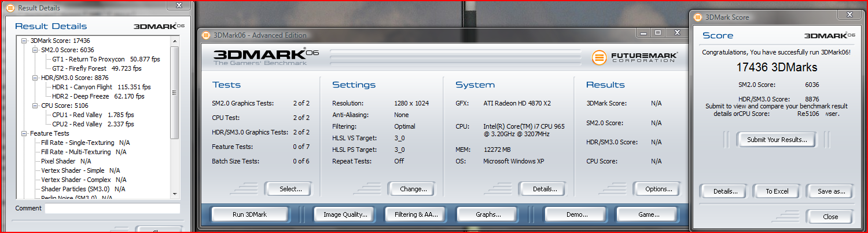Screen dimensions: 868x233
Task: Click the orange icon in Result Details title bar
Action: click(x=10, y=8)
